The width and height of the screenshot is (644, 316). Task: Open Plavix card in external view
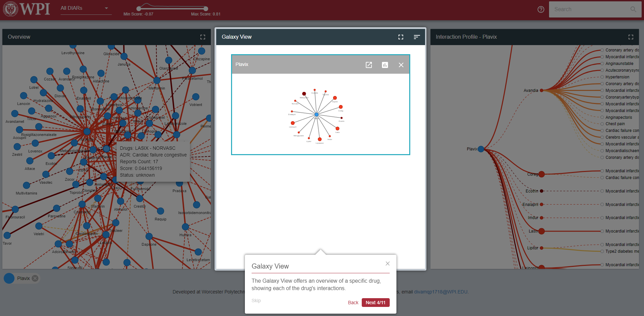(x=369, y=65)
